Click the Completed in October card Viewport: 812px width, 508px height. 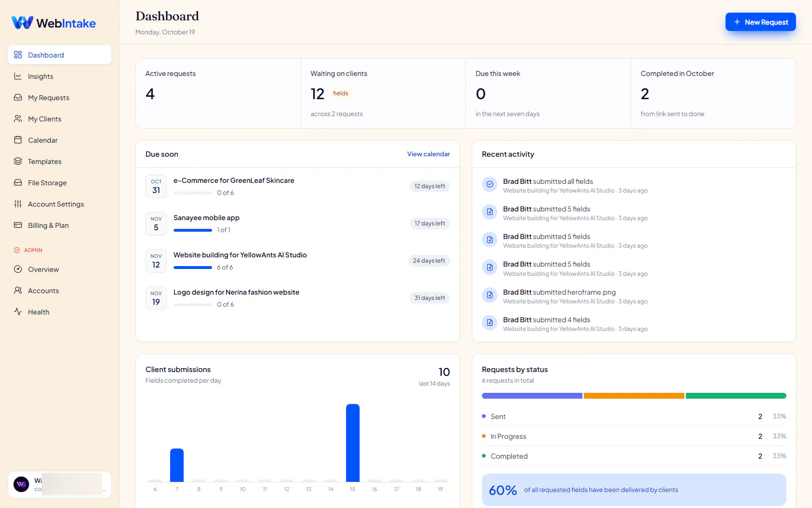[x=713, y=93]
